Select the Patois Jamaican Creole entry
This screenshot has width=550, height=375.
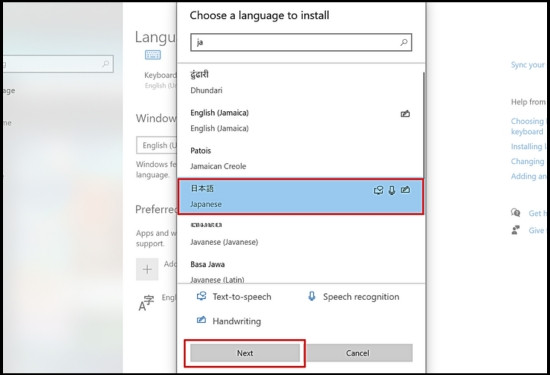(300, 159)
